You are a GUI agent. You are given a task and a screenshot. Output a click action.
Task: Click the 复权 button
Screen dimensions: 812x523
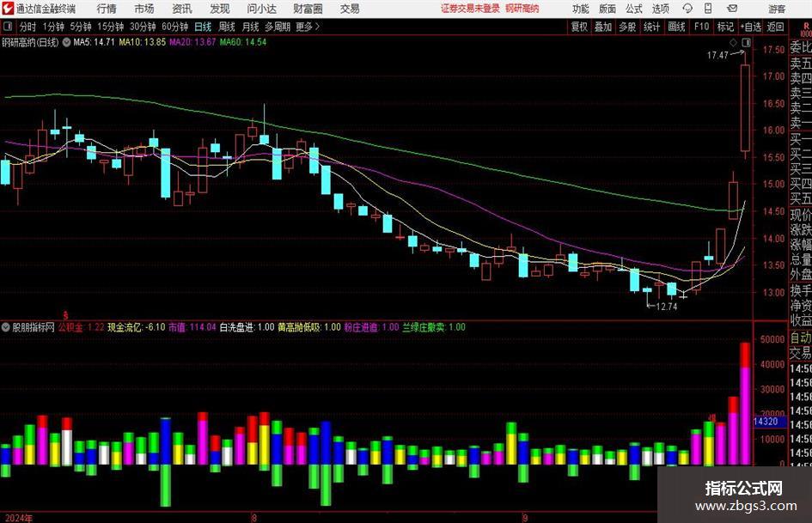[579, 27]
